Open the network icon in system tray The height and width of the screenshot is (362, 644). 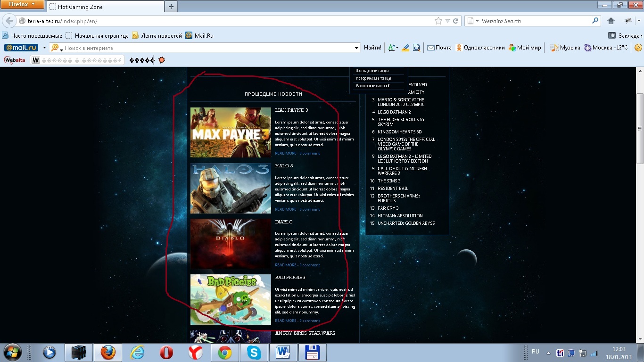pyautogui.click(x=583, y=353)
